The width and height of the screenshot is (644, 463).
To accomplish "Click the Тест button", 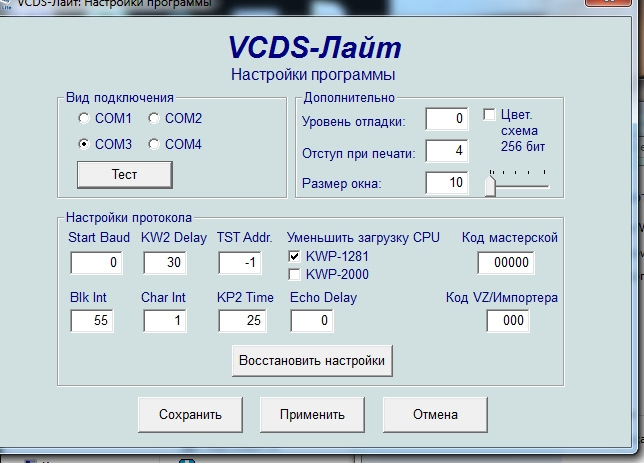I will (124, 175).
